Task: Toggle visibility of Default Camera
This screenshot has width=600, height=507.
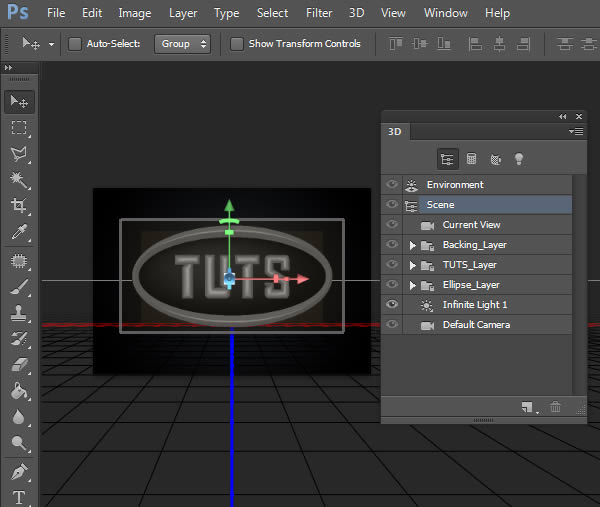Action: pyautogui.click(x=392, y=324)
